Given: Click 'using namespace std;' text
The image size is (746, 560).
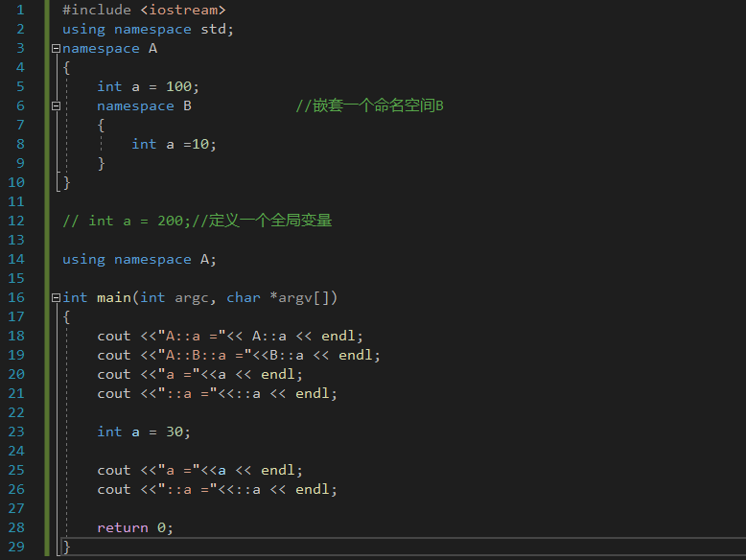Looking at the screenshot, I should [x=148, y=30].
